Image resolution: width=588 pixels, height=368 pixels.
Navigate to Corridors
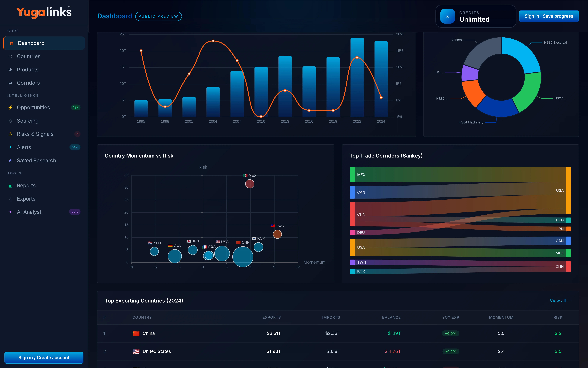tap(44, 83)
